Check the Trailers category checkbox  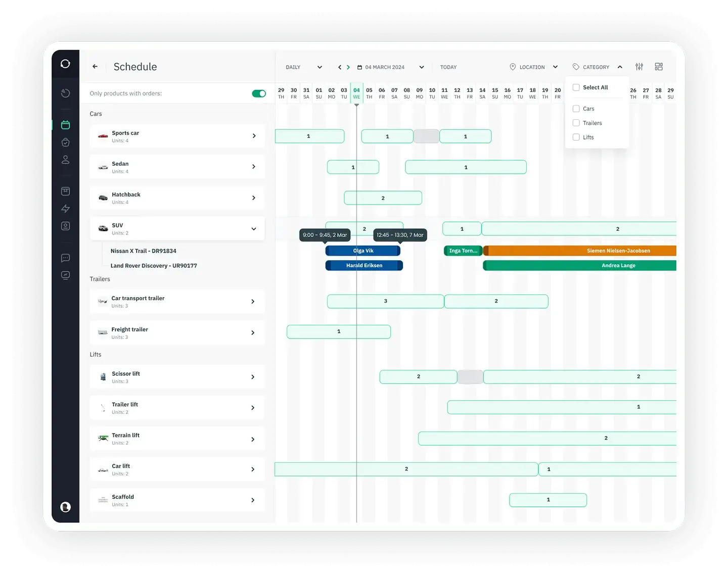click(x=576, y=123)
